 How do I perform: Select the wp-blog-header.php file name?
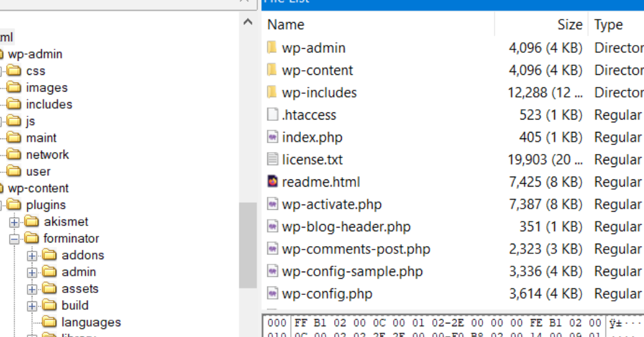346,226
